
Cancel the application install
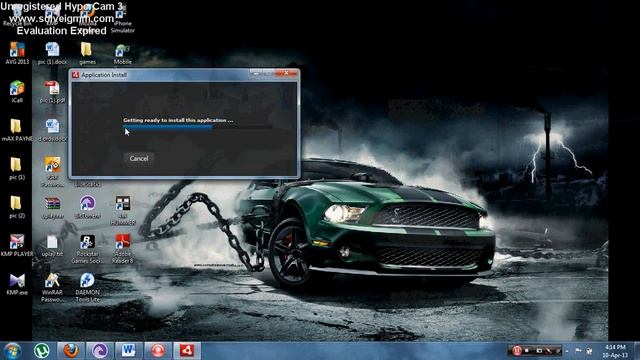point(139,158)
